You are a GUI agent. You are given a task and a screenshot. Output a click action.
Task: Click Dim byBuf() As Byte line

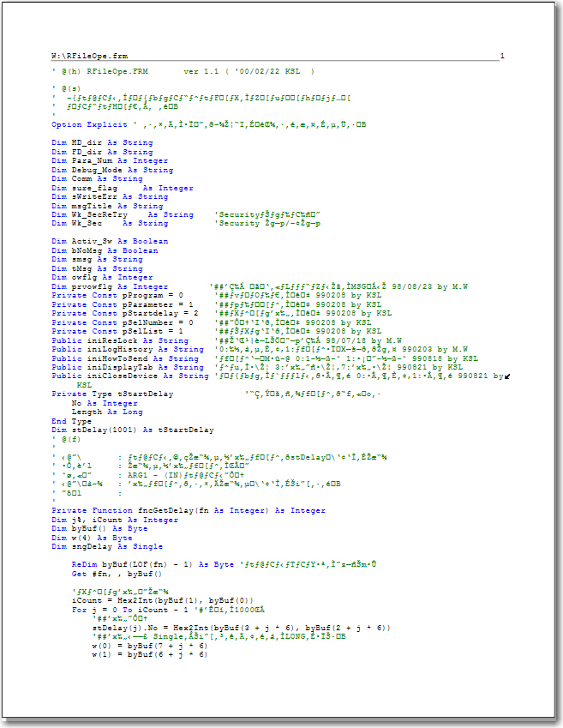point(99,529)
